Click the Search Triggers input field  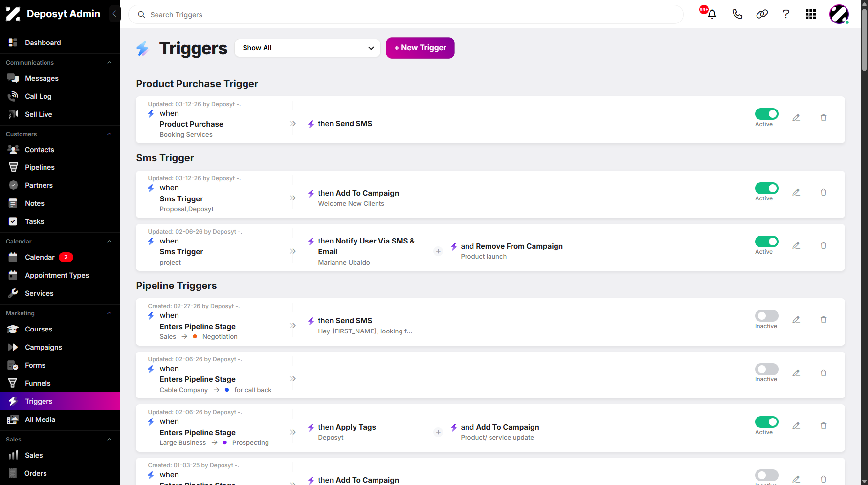406,15
